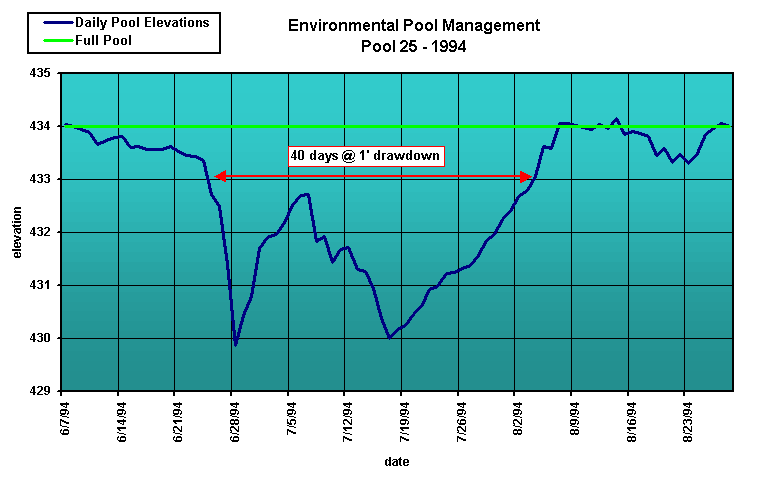Click the 8/16/94 date label

(x=632, y=422)
